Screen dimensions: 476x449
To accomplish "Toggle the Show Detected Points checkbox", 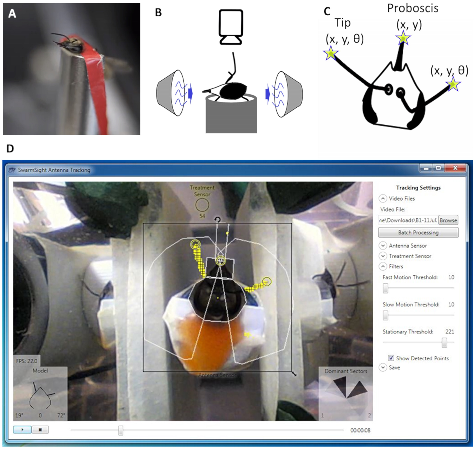I will (391, 358).
